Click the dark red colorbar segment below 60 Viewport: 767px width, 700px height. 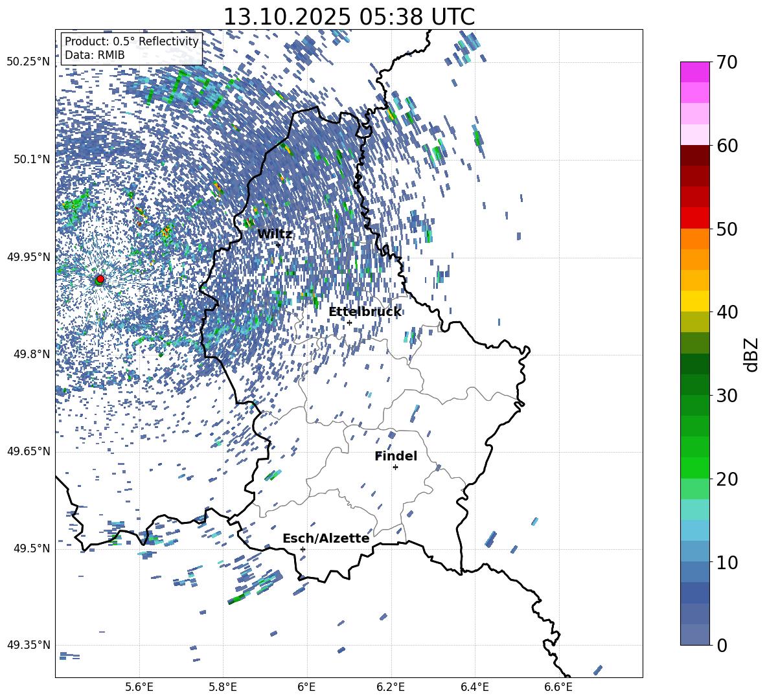695,155
